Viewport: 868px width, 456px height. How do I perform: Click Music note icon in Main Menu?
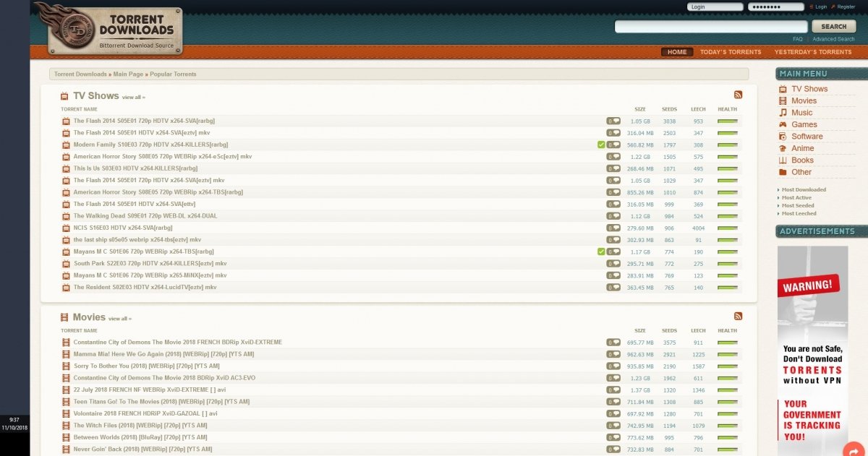783,113
